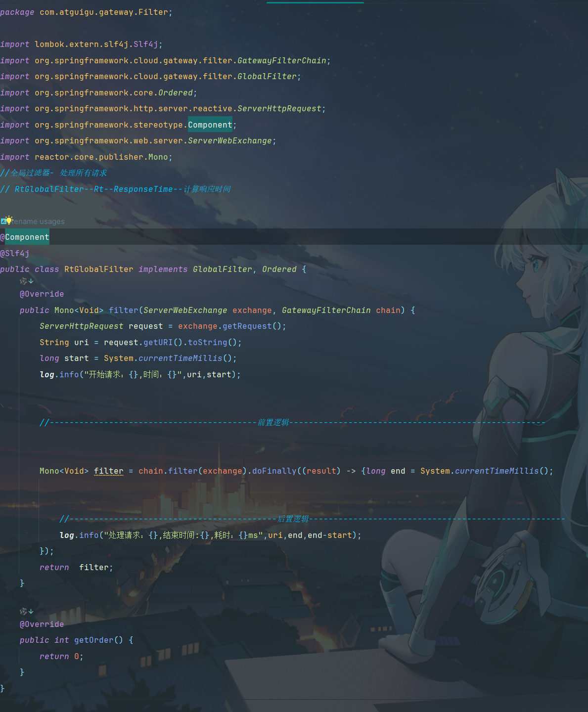Click package name com.atguigu.gateway.Filter
The width and height of the screenshot is (588, 712).
(104, 12)
